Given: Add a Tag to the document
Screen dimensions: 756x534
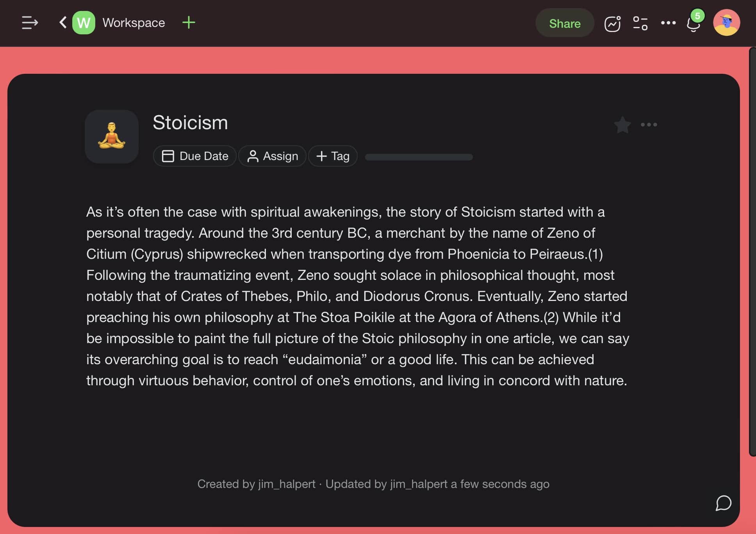Looking at the screenshot, I should pyautogui.click(x=333, y=156).
